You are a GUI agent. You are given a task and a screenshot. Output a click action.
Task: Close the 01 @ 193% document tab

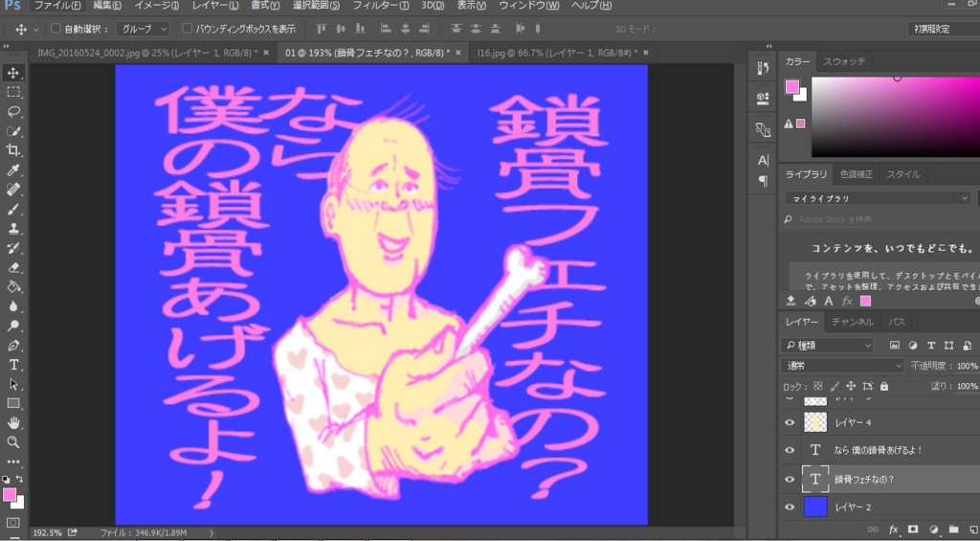[458, 54]
